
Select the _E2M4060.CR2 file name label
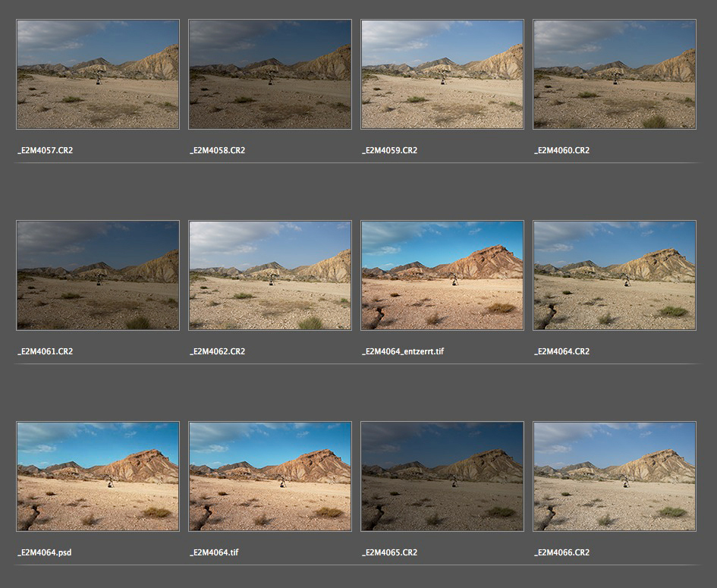[562, 150]
